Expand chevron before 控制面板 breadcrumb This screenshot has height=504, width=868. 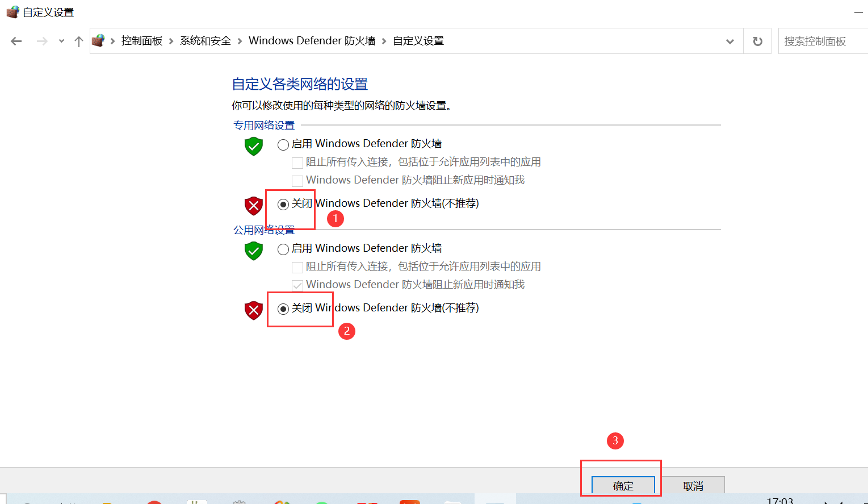click(x=112, y=41)
